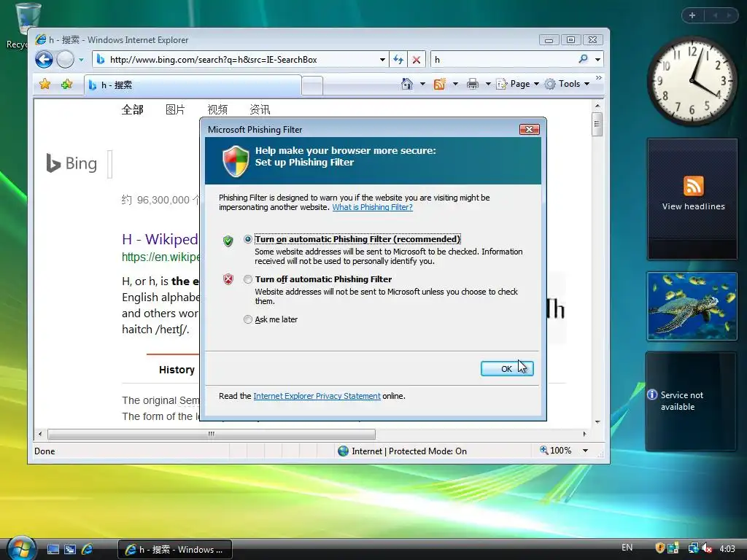
Task: Open Internet Explorer Privacy Statement link
Action: pos(317,396)
